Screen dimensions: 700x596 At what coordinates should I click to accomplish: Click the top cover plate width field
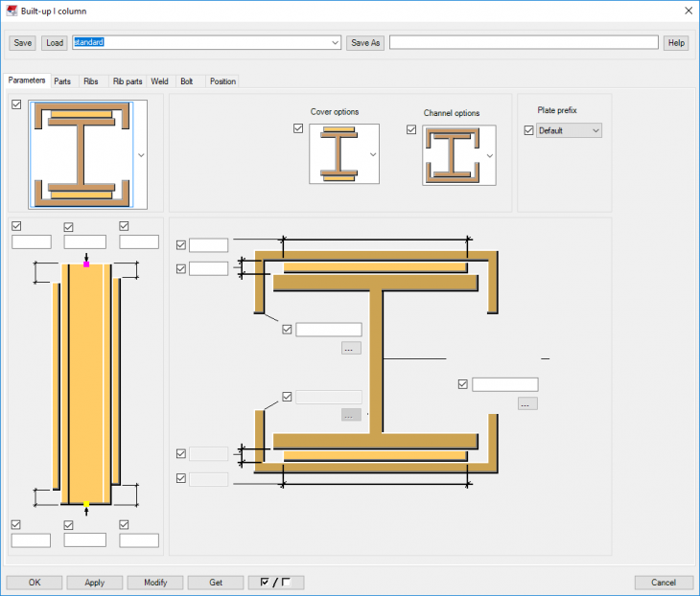[x=208, y=245]
